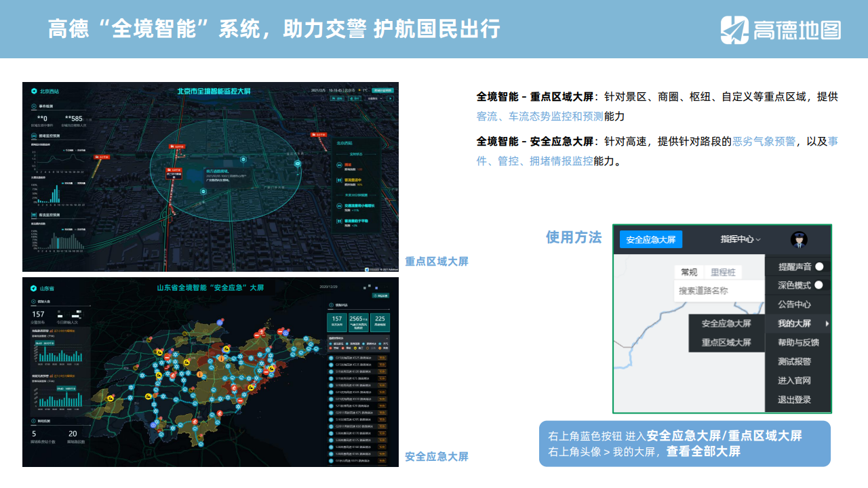Click the 拥堵监控预测 car icon

(34, 136)
